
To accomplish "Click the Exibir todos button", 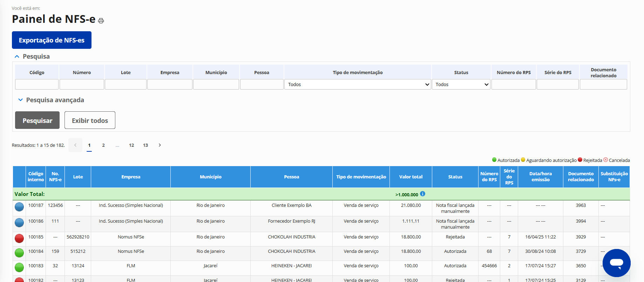I will click(x=90, y=120).
